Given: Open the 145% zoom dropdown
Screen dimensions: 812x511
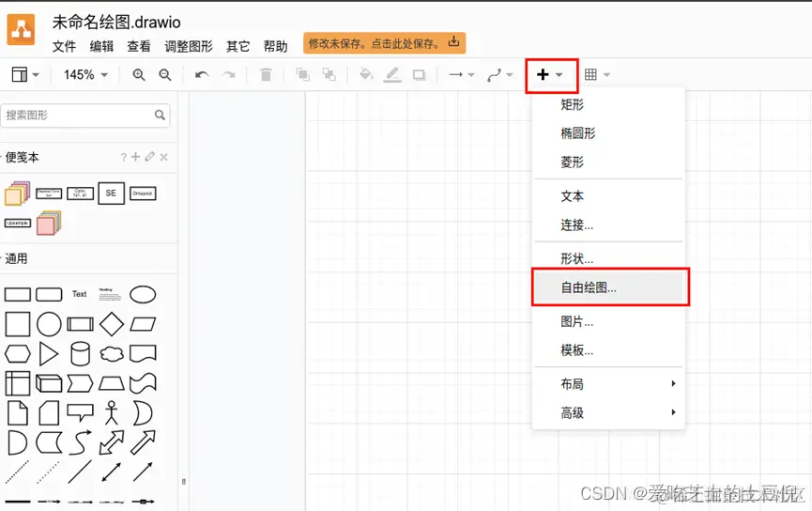Looking at the screenshot, I should 85,74.
